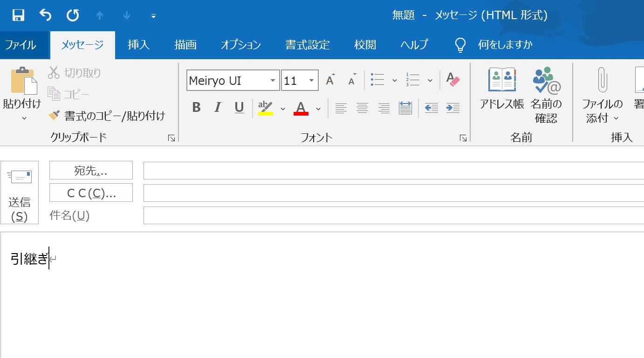Click 切り取り (cut)
Screen dimensions: 644x358
coord(75,73)
